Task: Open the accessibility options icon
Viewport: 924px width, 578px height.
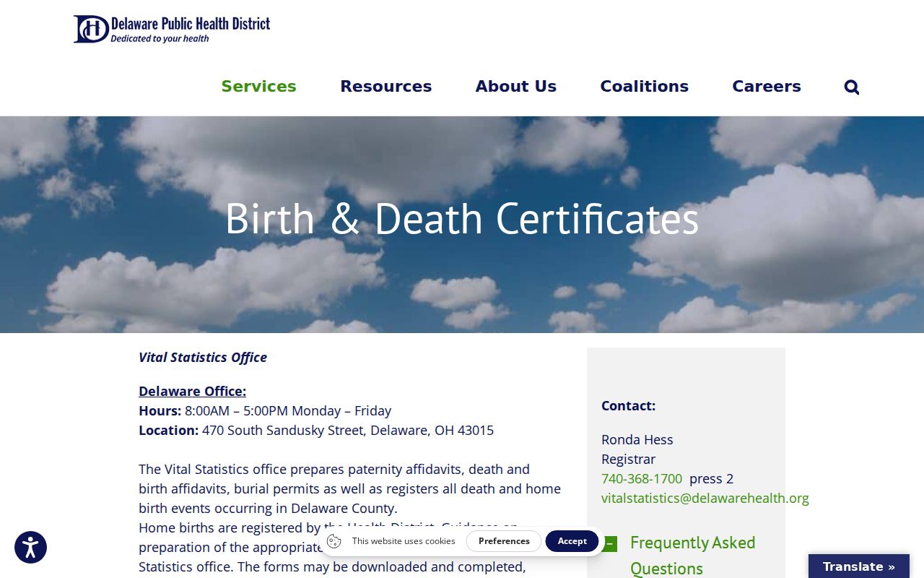Action: pos(30,547)
